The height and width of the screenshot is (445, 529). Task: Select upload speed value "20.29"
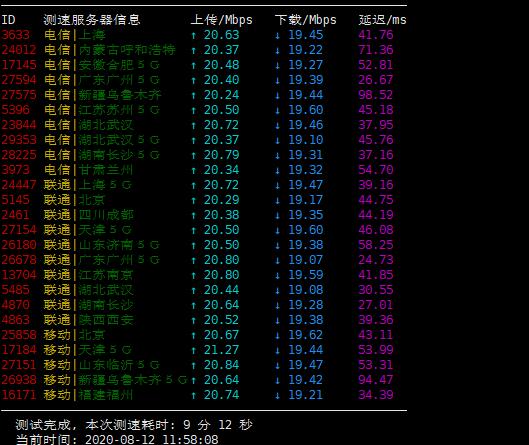pos(221,200)
